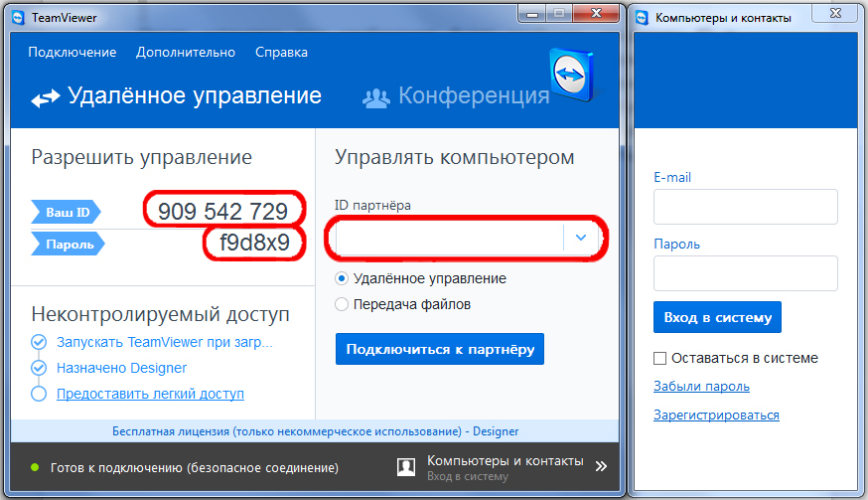Click the Пароль input field in contacts window
868x500 pixels.
tap(746, 273)
